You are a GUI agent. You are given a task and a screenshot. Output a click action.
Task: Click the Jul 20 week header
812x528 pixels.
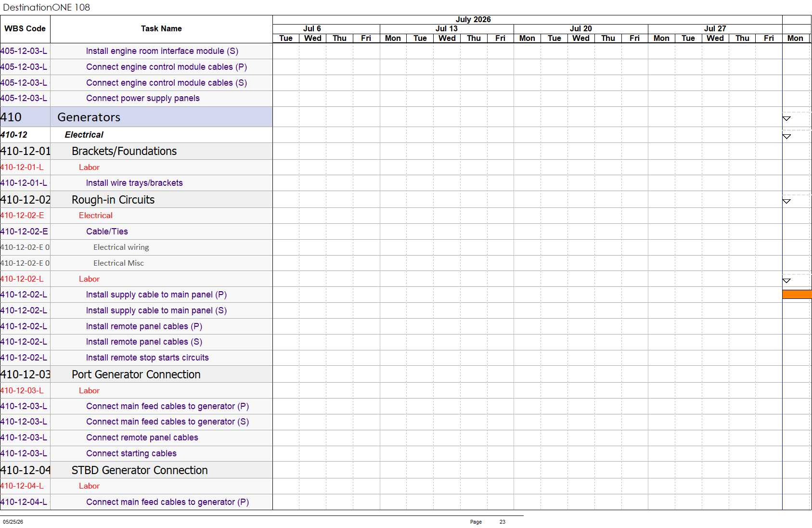point(581,29)
